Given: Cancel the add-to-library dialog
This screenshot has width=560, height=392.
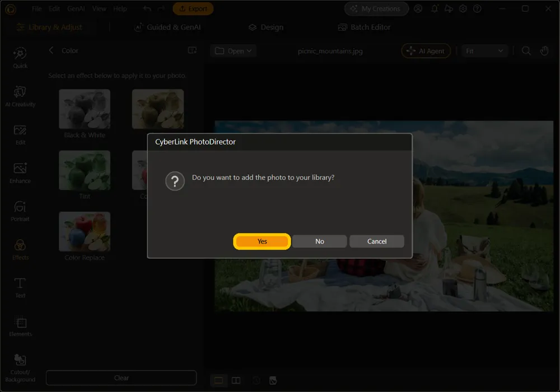Looking at the screenshot, I should point(377,241).
